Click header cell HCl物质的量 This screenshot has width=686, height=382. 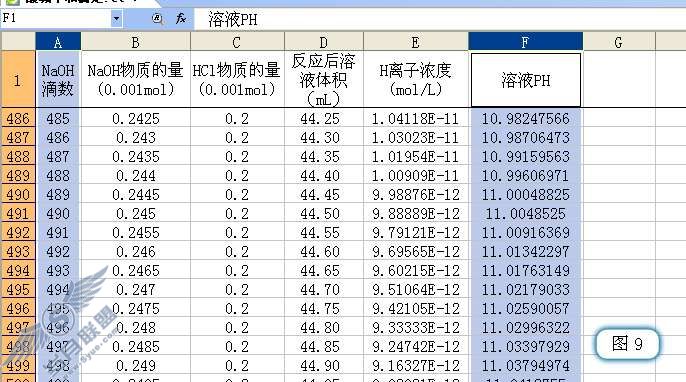pyautogui.click(x=237, y=80)
